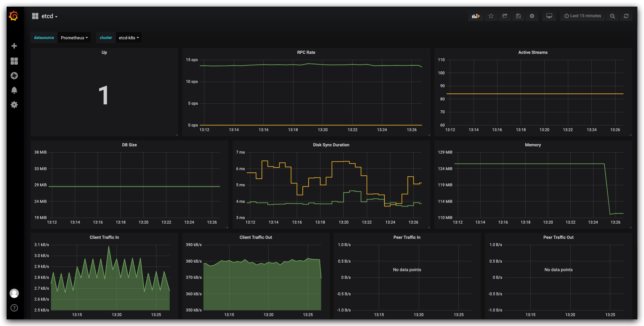The height and width of the screenshot is (326, 644).
Task: Star the etcd dashboard
Action: 491,16
